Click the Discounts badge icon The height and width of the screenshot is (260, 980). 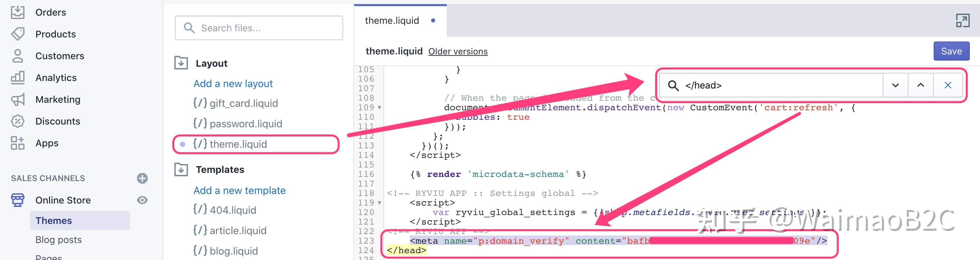17,121
